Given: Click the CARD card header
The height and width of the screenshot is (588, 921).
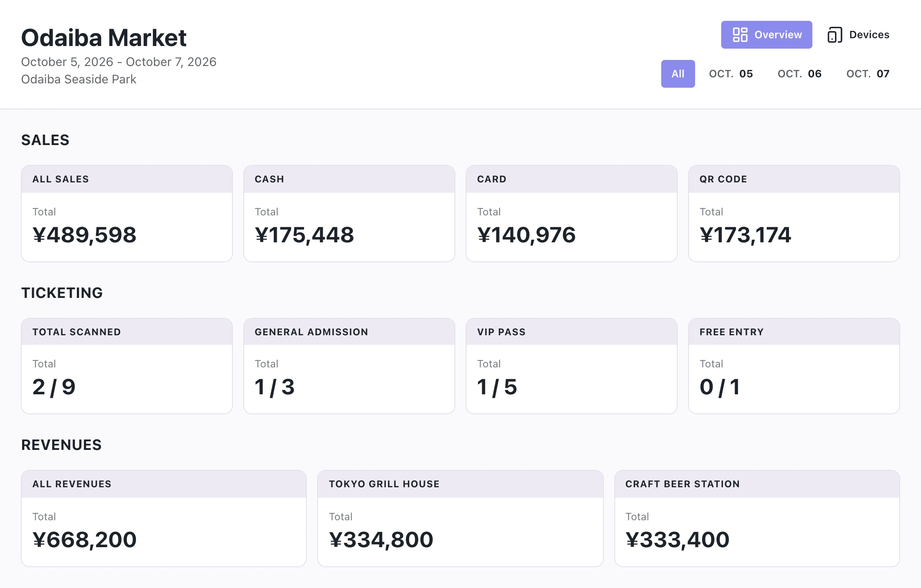Looking at the screenshot, I should point(572,179).
